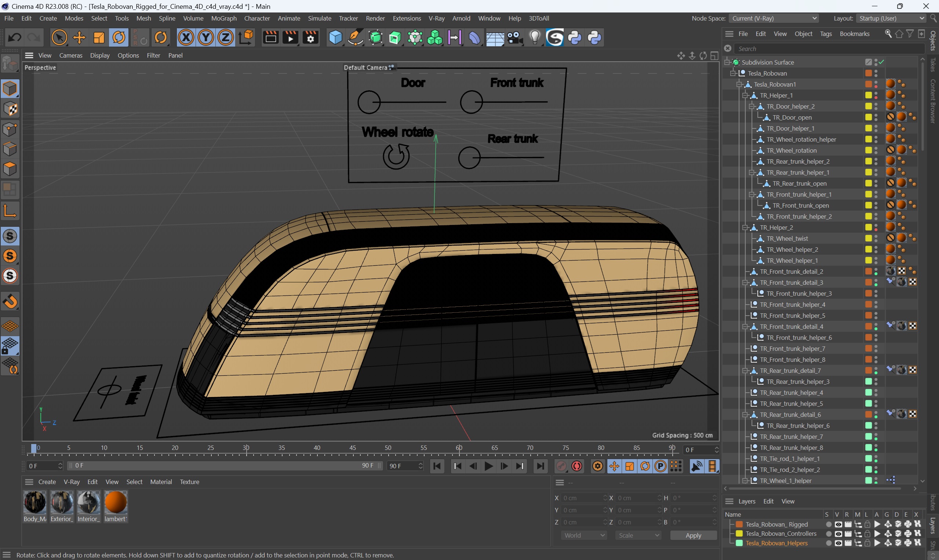
Task: Toggle lock for Tesla_Robovan_Rigged layer
Action: click(x=867, y=524)
